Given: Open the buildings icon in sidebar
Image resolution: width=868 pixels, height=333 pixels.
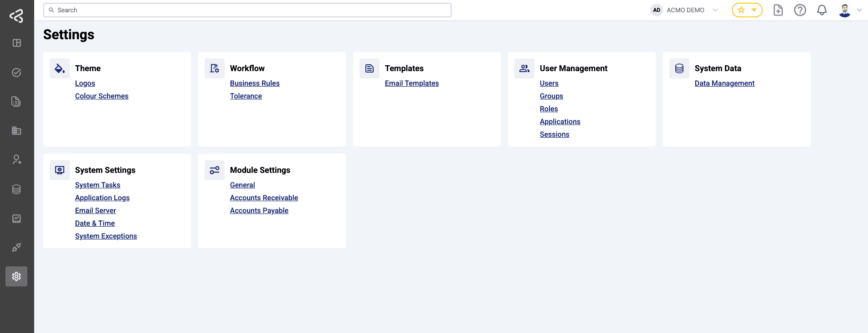Looking at the screenshot, I should (x=16, y=130).
